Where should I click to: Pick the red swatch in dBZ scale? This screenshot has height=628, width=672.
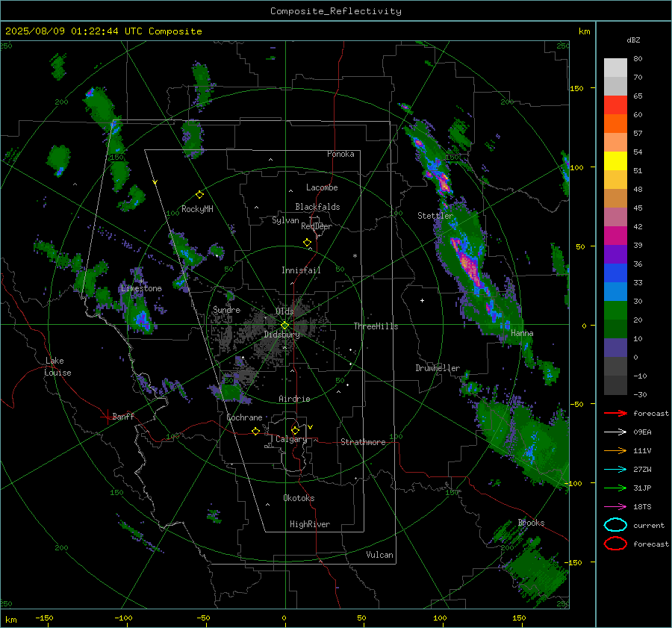pyautogui.click(x=615, y=105)
